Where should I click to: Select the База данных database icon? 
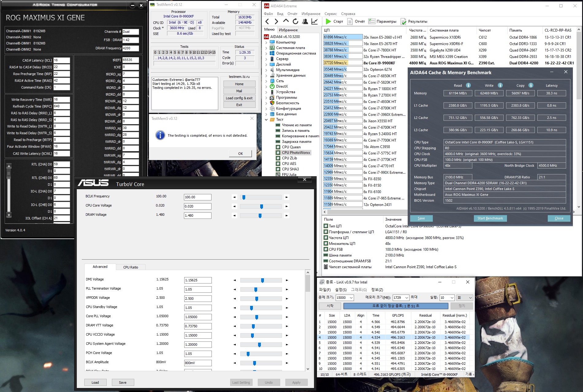272,114
